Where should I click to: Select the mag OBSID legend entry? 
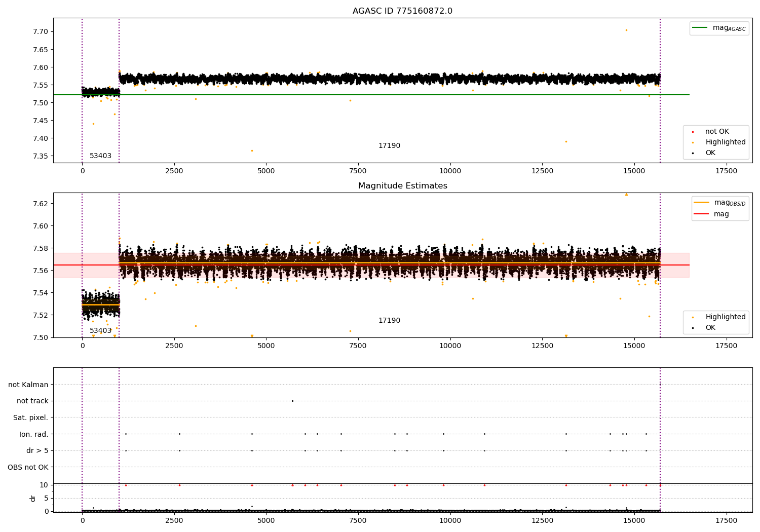coord(719,203)
